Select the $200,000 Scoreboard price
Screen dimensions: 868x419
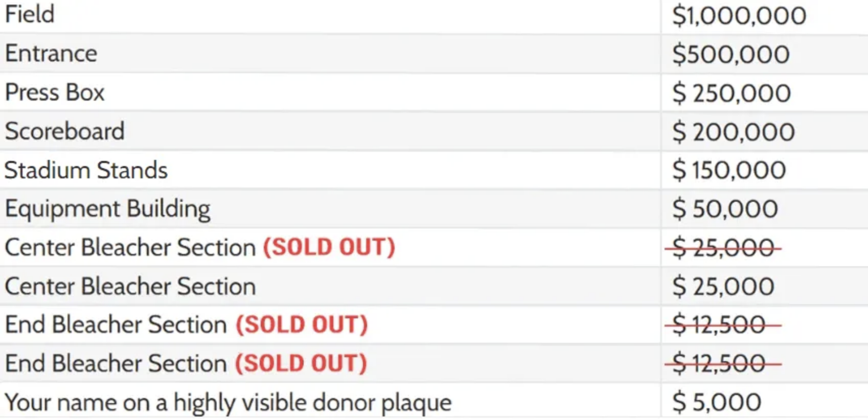pyautogui.click(x=733, y=132)
